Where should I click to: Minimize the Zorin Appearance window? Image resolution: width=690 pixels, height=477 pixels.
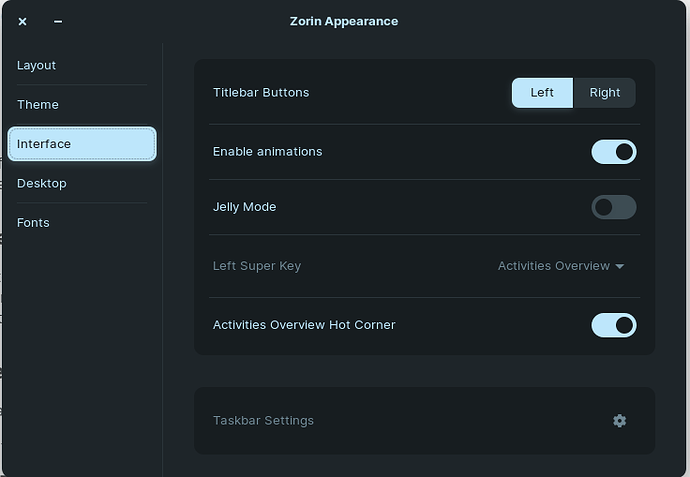coord(58,21)
